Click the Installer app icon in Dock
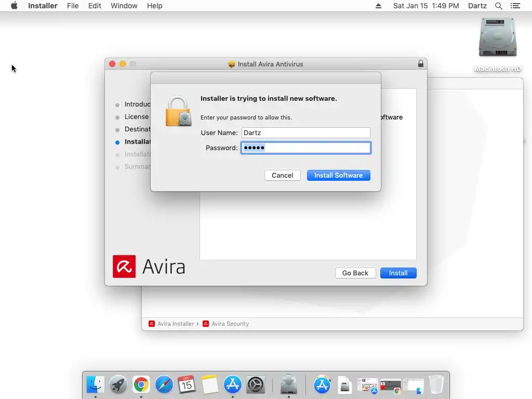532x399 pixels. 289,384
